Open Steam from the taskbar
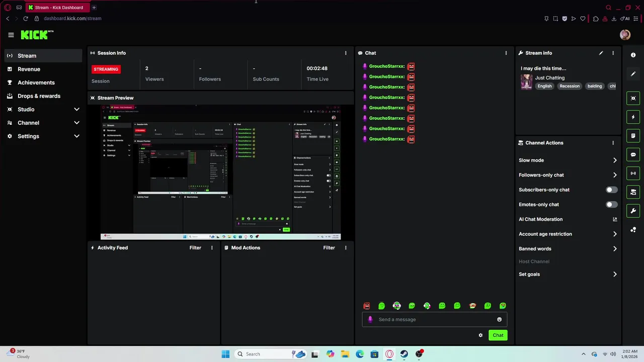This screenshot has width=644, height=362. click(x=404, y=354)
